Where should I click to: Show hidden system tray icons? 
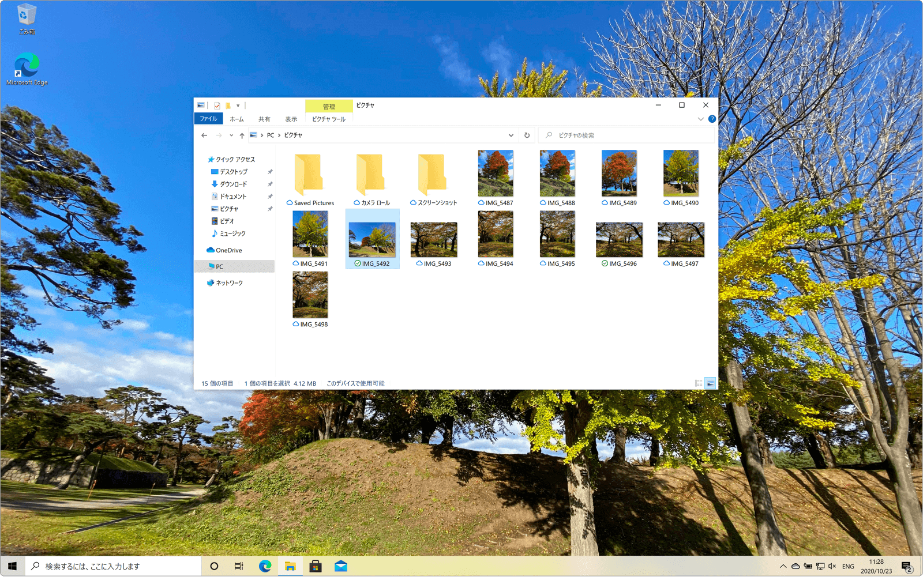pyautogui.click(x=783, y=567)
